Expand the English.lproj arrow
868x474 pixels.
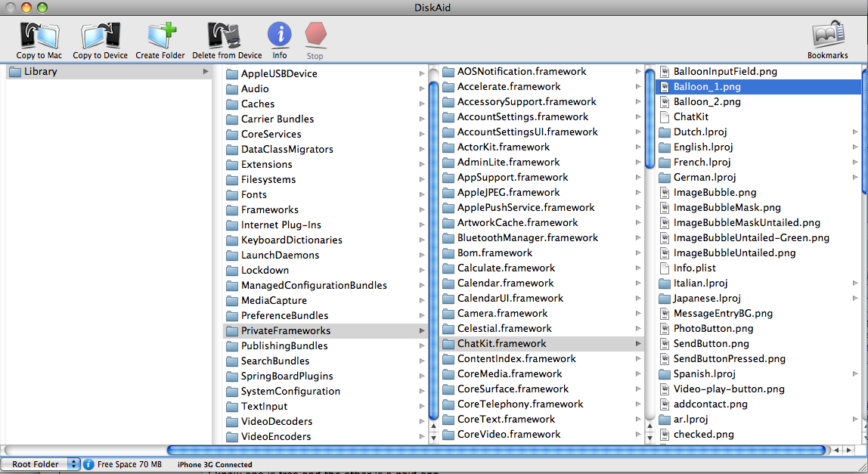pyautogui.click(x=854, y=147)
